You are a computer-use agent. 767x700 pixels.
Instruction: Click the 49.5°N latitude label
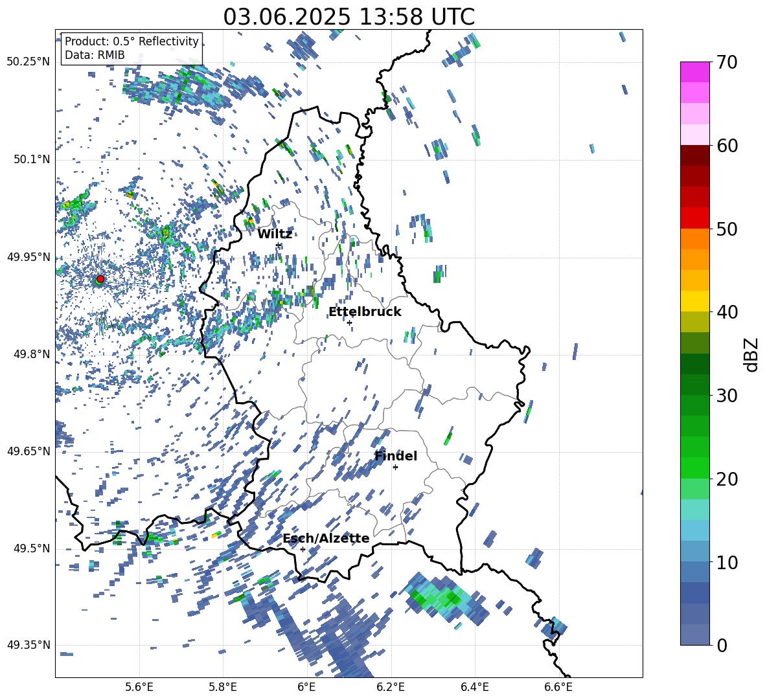31,548
